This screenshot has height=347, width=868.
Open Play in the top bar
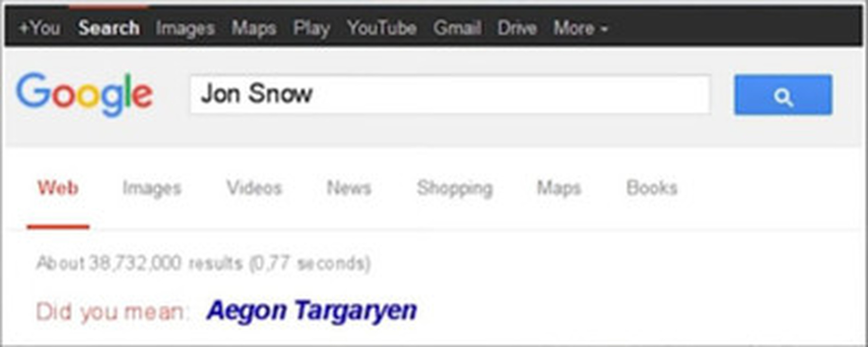pos(311,28)
